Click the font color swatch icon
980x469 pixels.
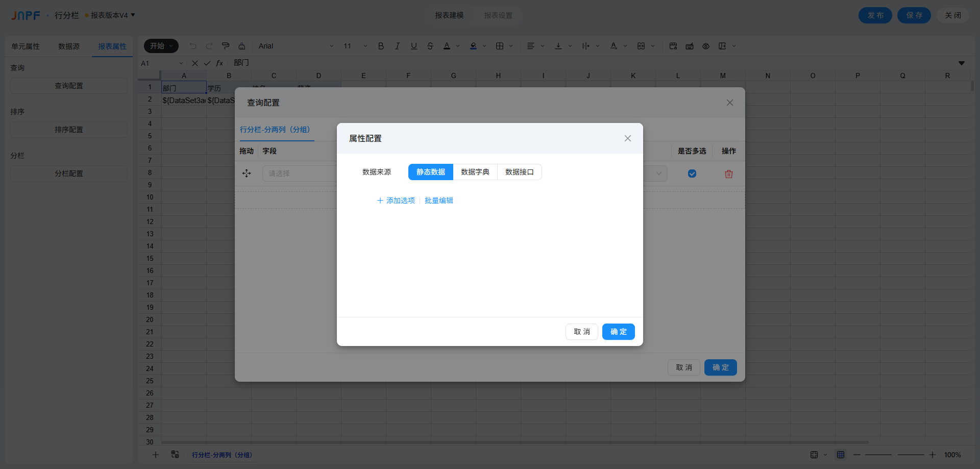pyautogui.click(x=447, y=46)
